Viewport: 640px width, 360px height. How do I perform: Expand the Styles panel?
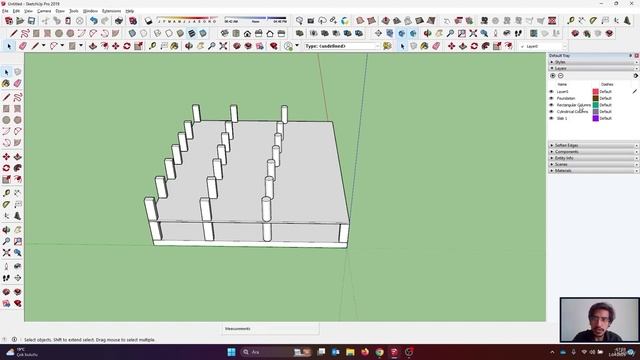(x=593, y=62)
